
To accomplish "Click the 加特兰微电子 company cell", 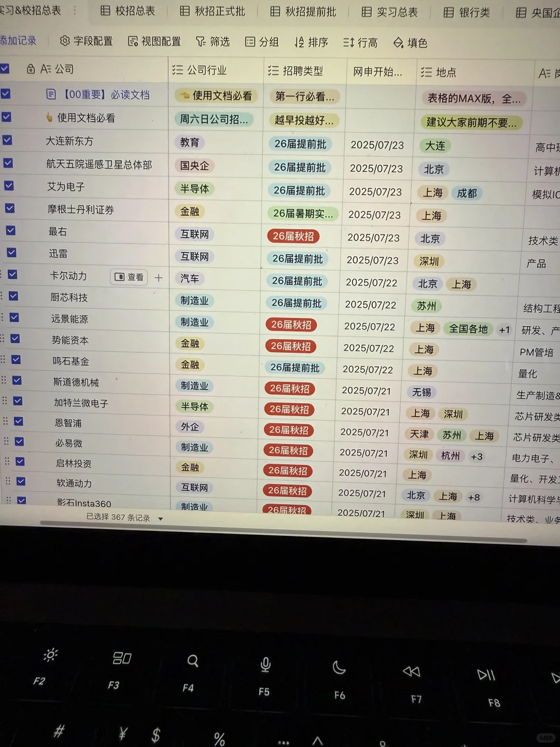I will 81,403.
